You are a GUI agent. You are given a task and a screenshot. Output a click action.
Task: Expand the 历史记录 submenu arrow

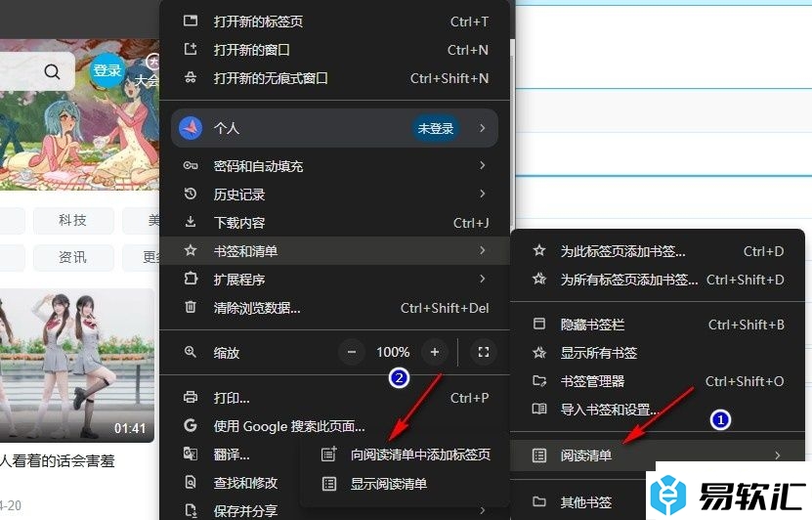point(482,194)
